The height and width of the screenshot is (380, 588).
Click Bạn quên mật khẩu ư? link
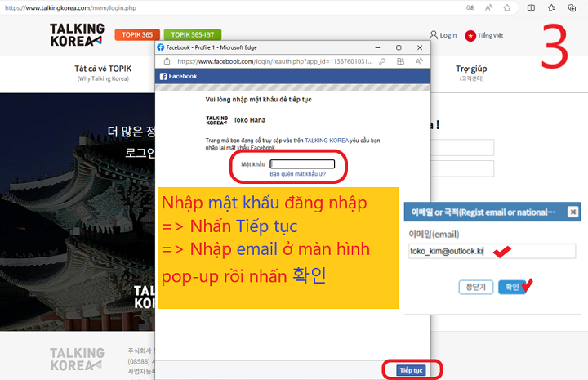click(298, 174)
